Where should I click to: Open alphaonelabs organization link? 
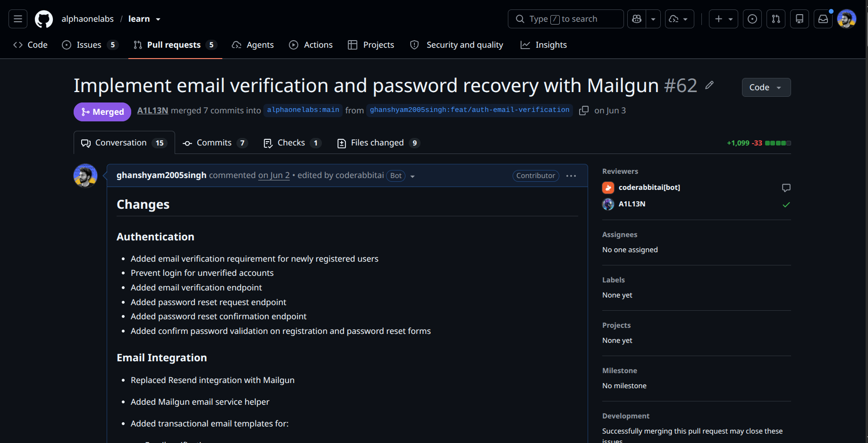click(x=87, y=19)
